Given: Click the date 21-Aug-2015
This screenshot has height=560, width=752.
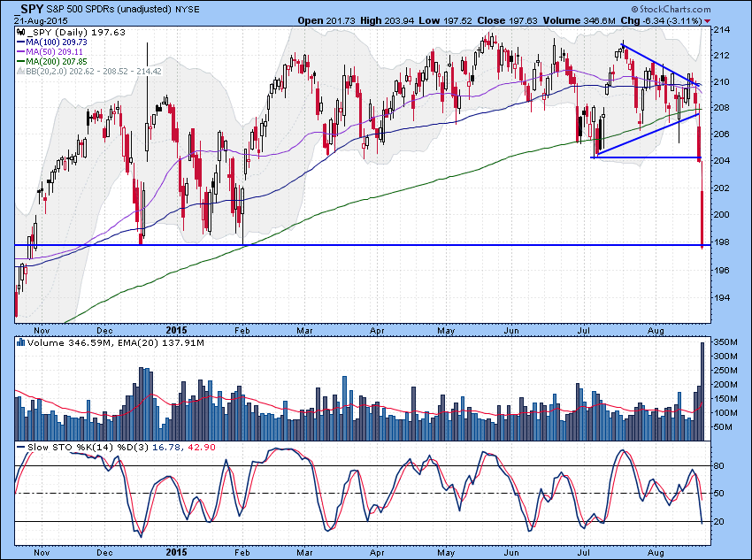Looking at the screenshot, I should tap(41, 20).
